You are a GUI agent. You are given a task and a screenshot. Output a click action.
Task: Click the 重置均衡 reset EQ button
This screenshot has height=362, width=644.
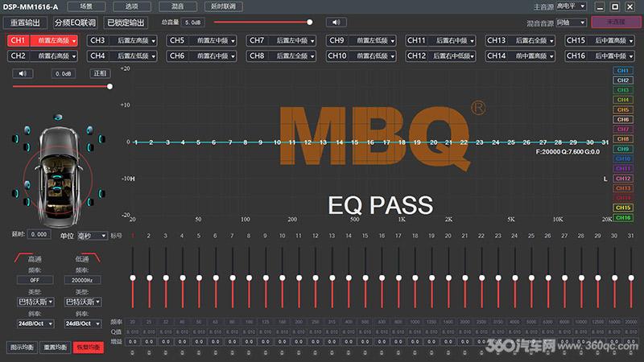[55, 348]
